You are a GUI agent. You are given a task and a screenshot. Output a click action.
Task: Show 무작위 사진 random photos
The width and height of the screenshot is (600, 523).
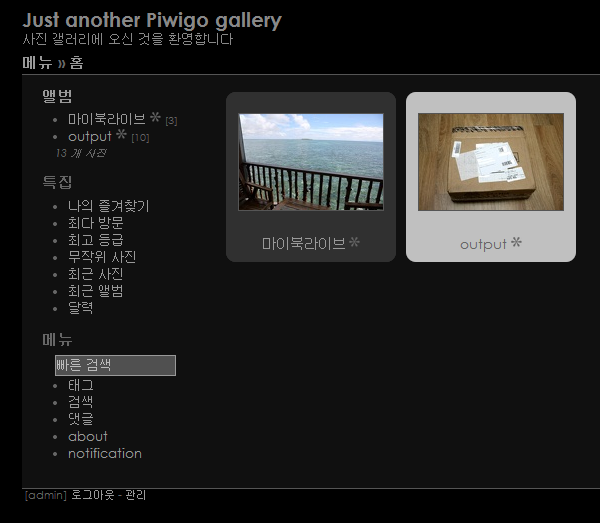(x=102, y=257)
